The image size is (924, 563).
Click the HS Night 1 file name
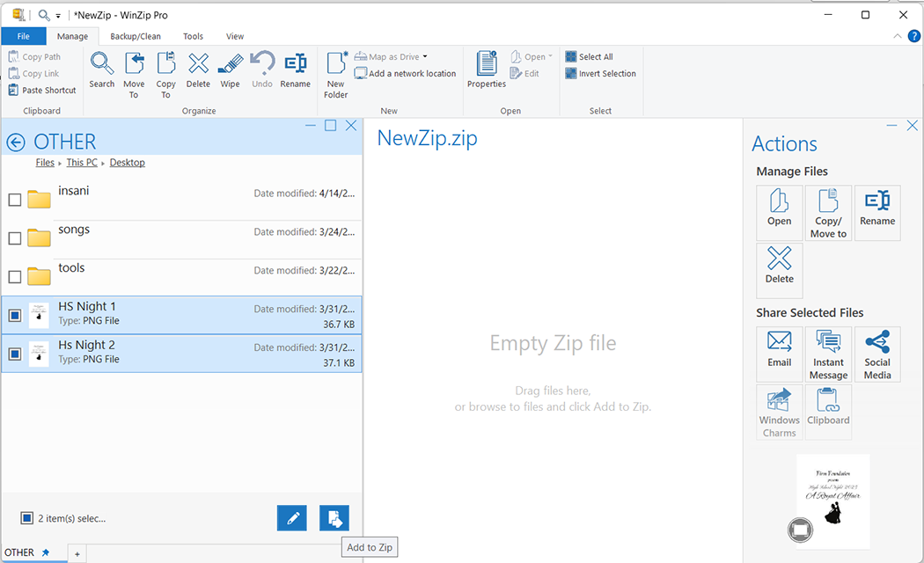87,306
